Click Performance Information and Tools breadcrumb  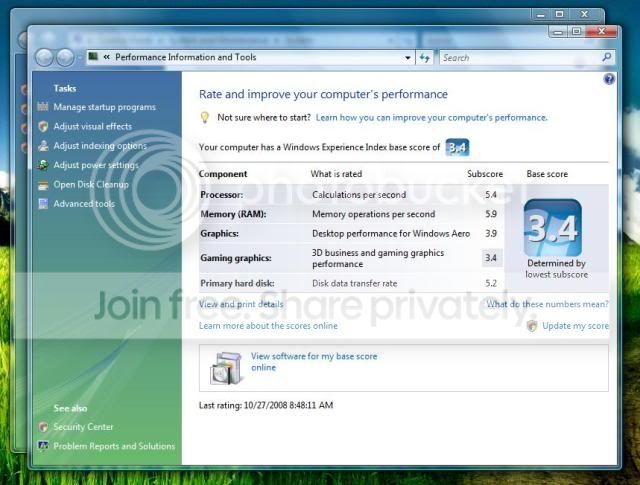point(186,57)
